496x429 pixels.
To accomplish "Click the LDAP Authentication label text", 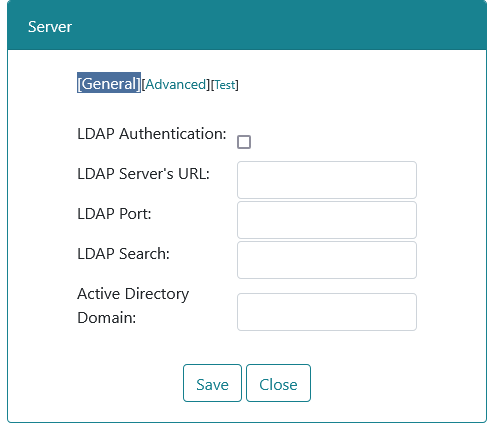I will click(x=152, y=134).
